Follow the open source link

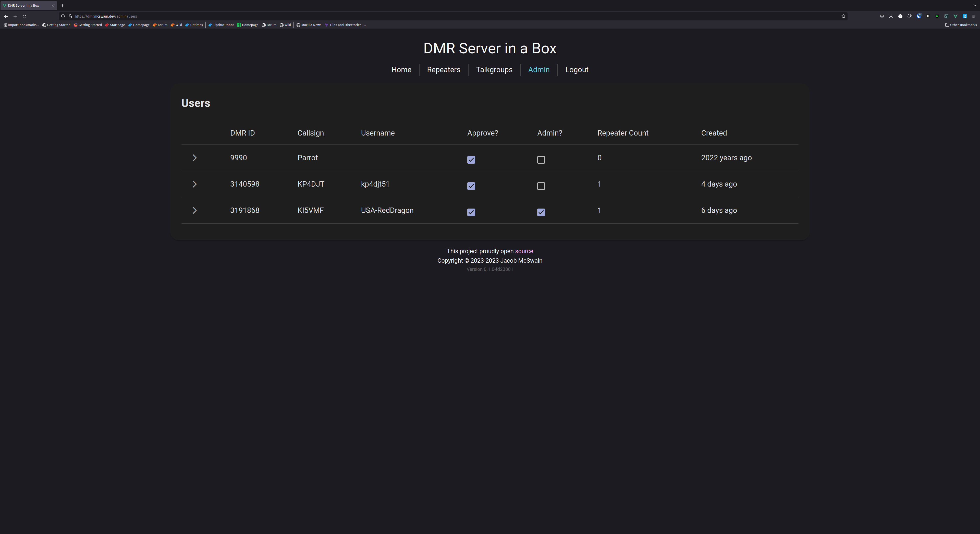pos(524,251)
